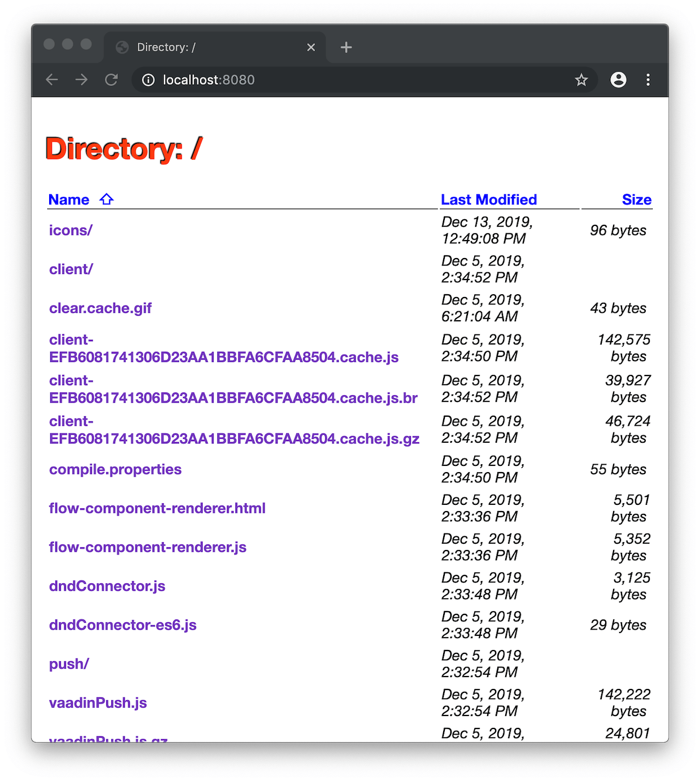The image size is (700, 781).
Task: Open the site information info icon
Action: (148, 80)
